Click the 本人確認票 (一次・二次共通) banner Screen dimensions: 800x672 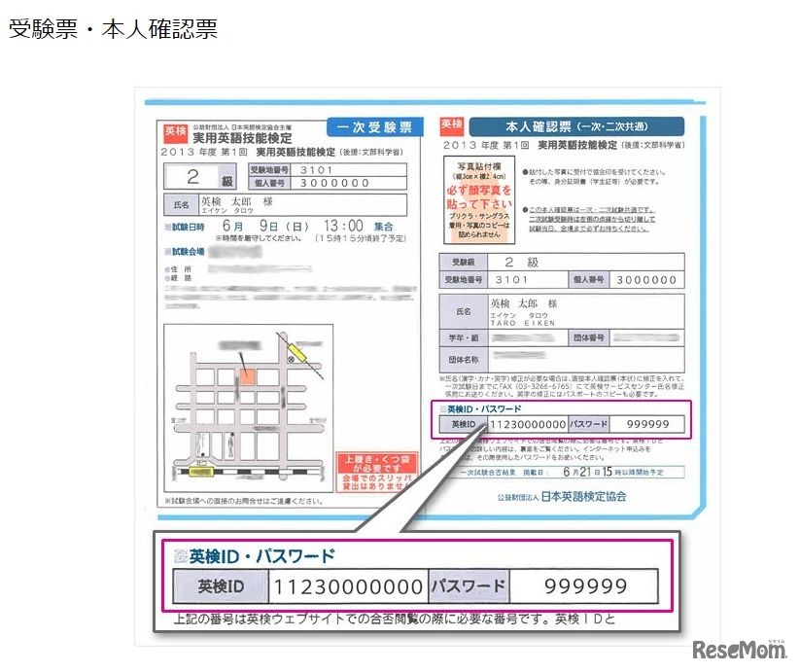coord(576,126)
